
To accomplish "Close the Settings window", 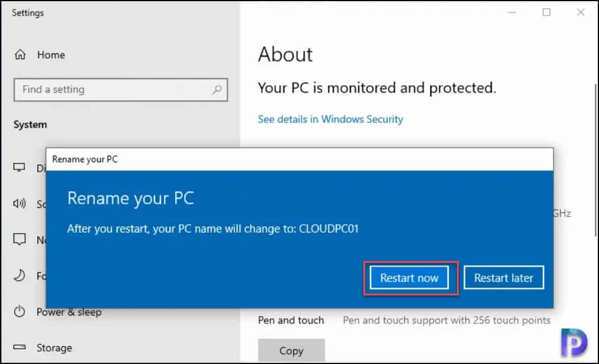I will click(581, 12).
